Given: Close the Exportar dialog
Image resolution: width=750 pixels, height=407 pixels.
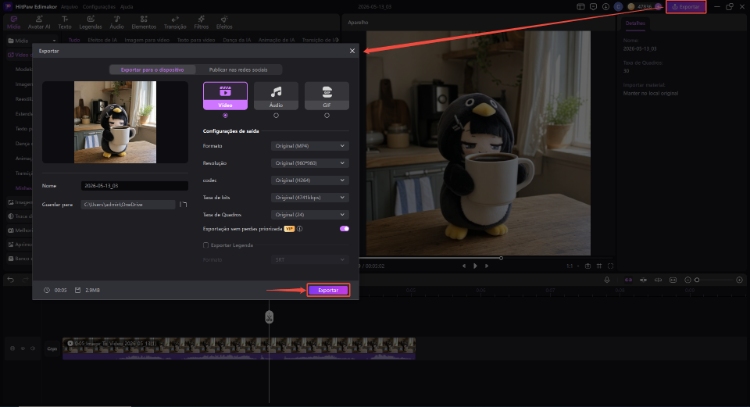Looking at the screenshot, I should pos(353,51).
